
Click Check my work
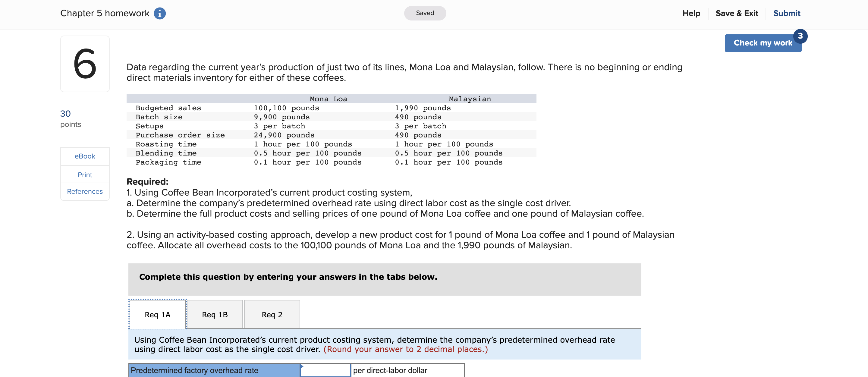point(763,43)
